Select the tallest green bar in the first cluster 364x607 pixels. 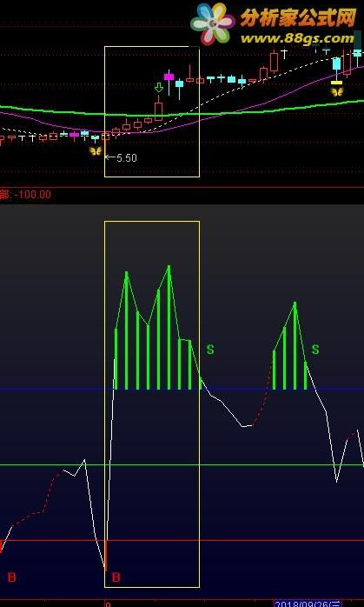169,327
